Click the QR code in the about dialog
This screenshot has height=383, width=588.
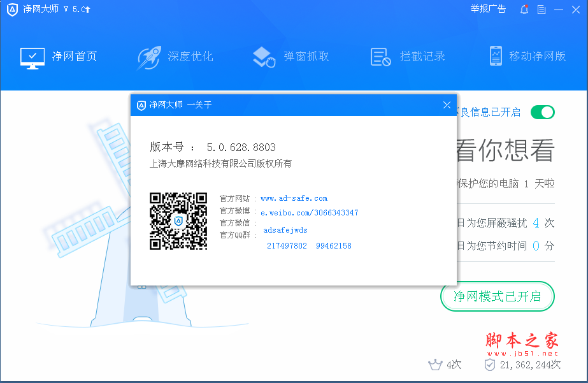coord(178,221)
